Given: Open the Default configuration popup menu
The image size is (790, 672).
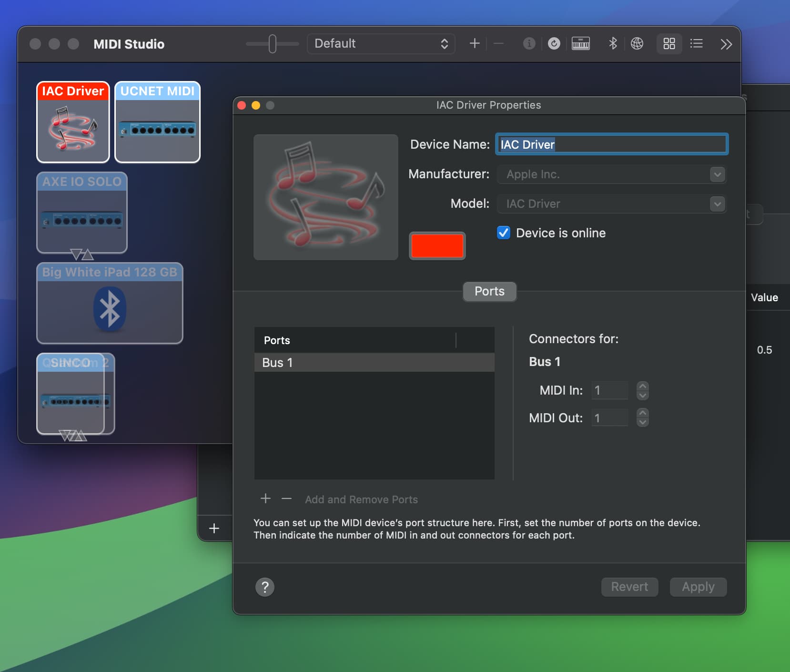Looking at the screenshot, I should point(381,44).
